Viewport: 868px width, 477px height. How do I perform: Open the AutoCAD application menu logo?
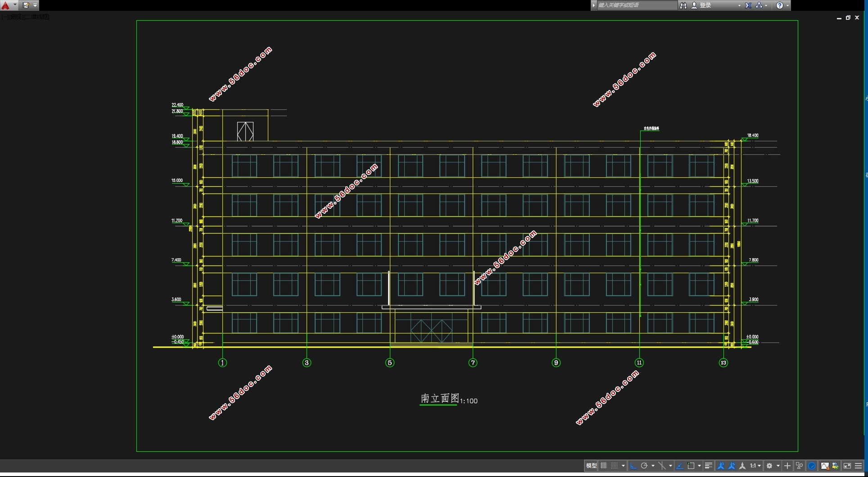(x=6, y=5)
